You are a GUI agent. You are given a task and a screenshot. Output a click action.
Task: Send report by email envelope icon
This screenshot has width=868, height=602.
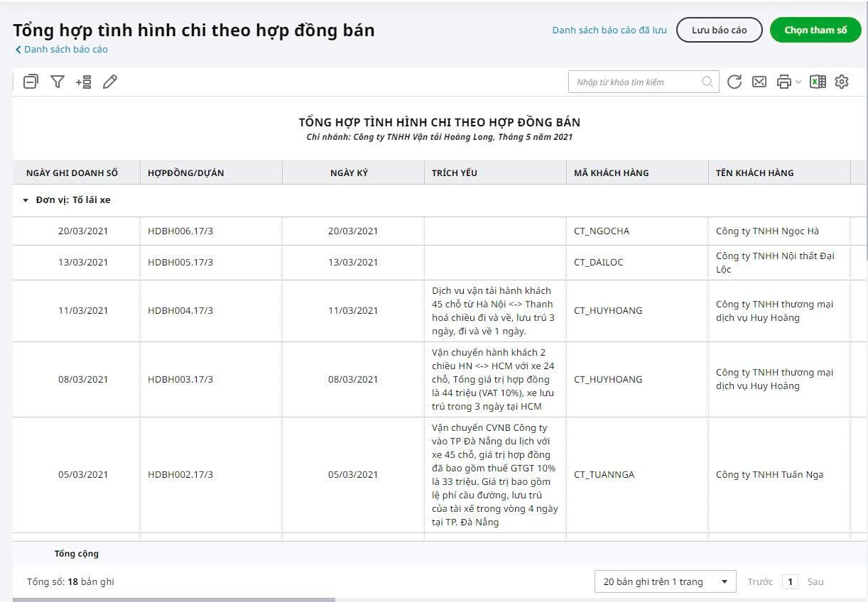click(759, 82)
